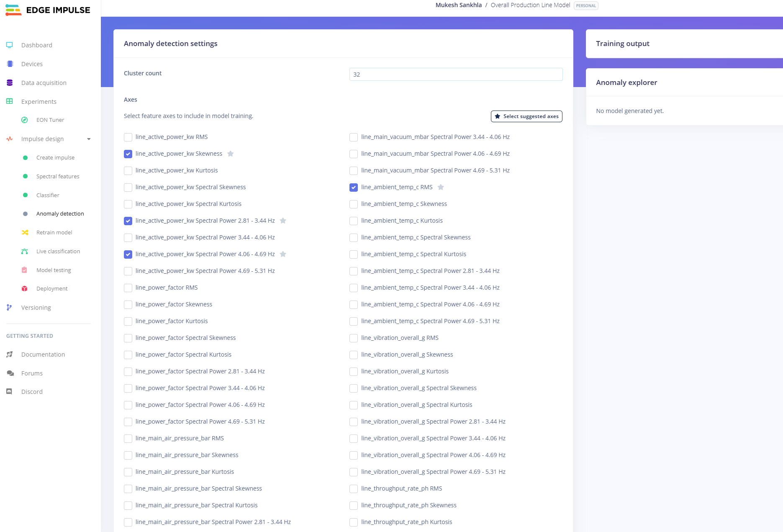The image size is (783, 532).
Task: Click the PERSONAL badge
Action: 586,5
